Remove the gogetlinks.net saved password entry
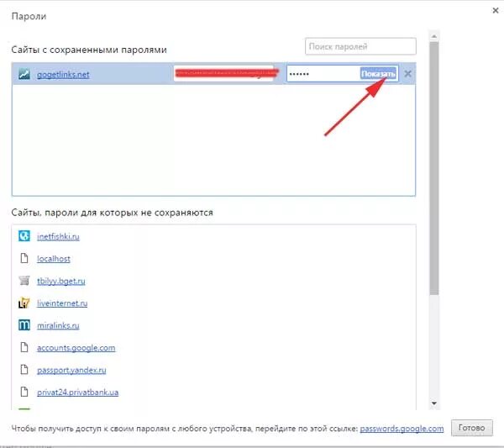The height and width of the screenshot is (448, 504). pos(407,74)
